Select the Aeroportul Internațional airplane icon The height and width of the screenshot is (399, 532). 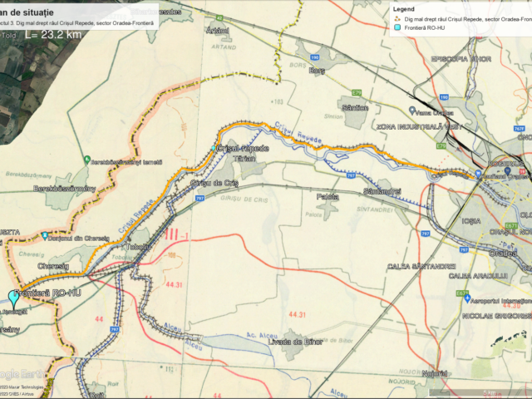point(467,298)
